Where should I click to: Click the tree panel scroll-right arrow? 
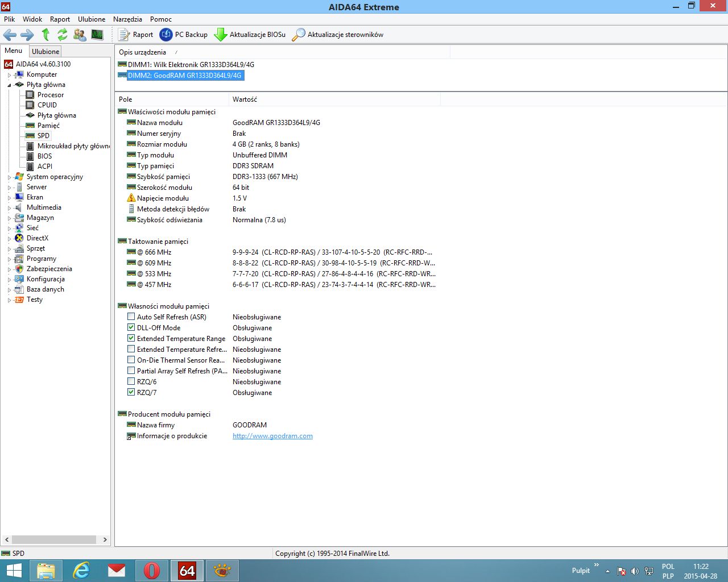tap(105, 539)
